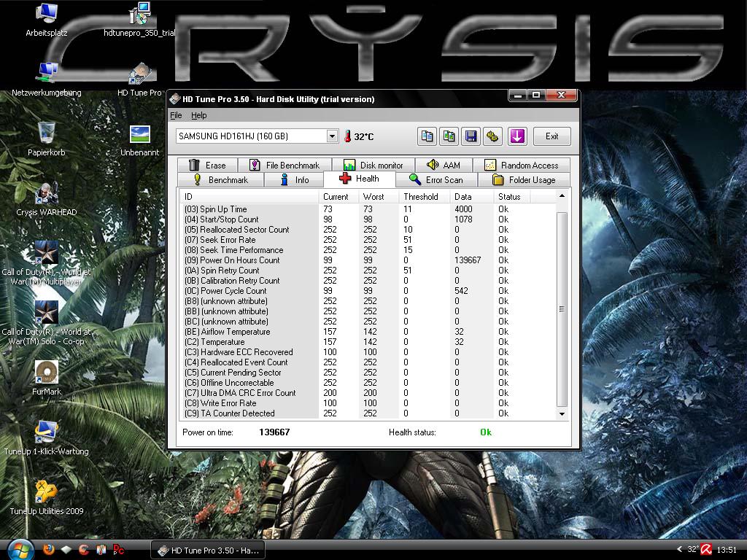Select the (BE) Airflow Temperature row
This screenshot has width=747, height=560.
coord(368,332)
